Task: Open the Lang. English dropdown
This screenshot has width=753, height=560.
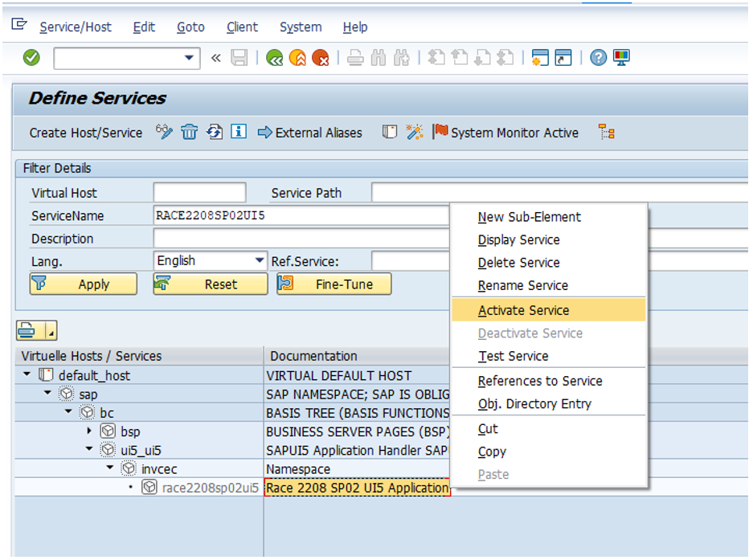Action: 259,261
